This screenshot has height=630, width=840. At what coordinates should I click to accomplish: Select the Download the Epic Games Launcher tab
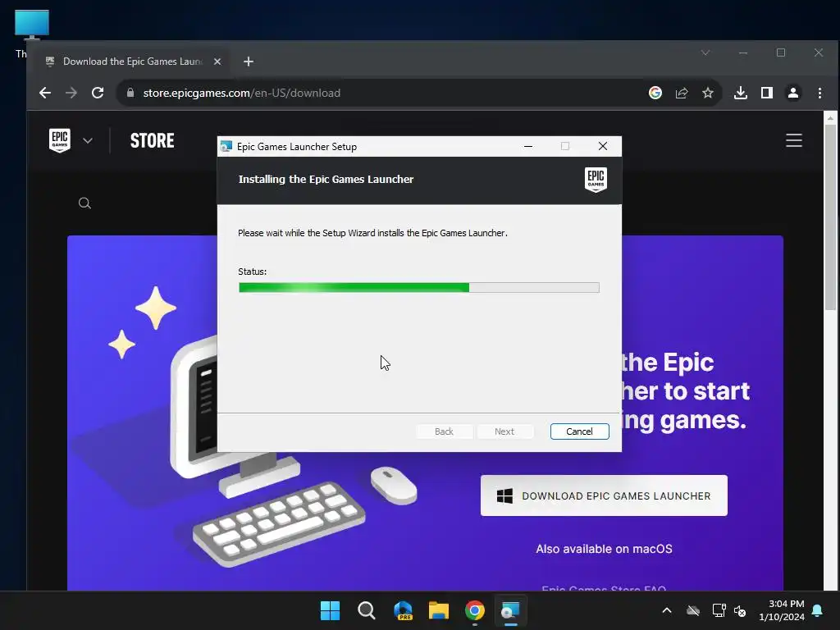pos(132,62)
